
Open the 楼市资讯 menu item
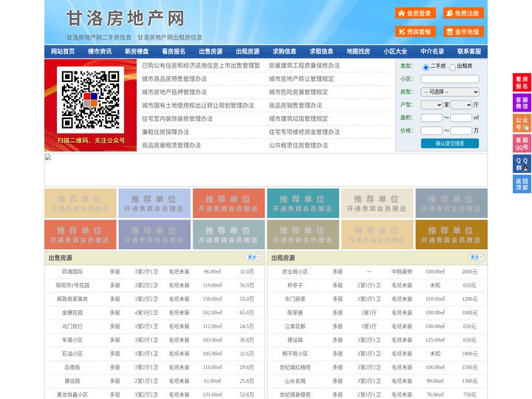[x=100, y=52]
